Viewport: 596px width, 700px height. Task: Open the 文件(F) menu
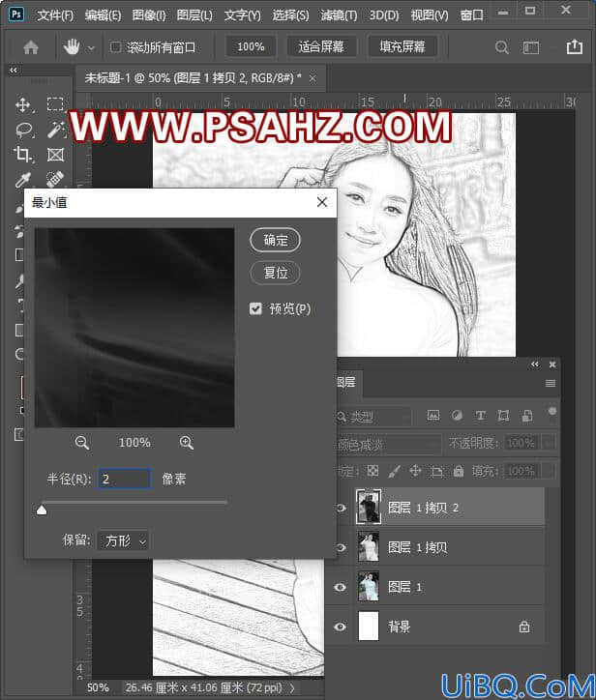(x=55, y=15)
